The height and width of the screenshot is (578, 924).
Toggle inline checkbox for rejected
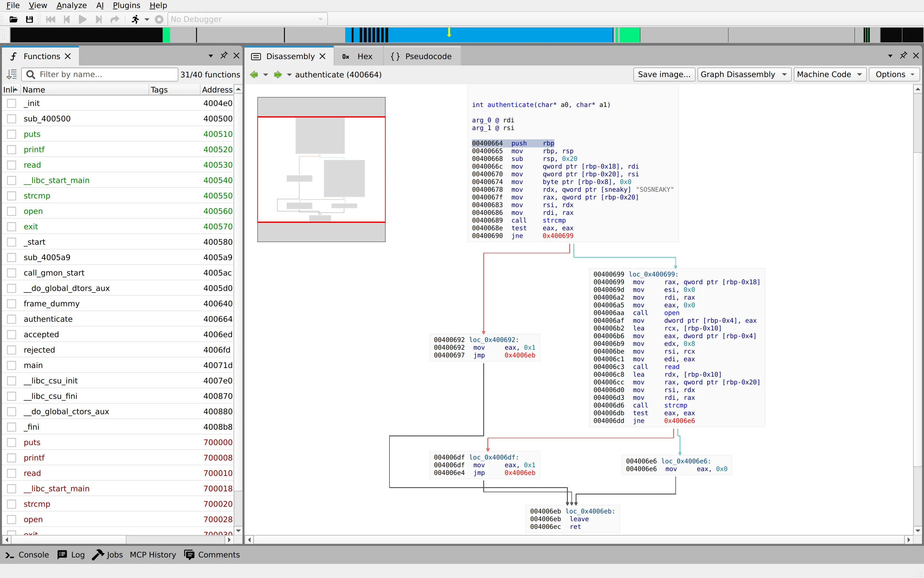[12, 350]
